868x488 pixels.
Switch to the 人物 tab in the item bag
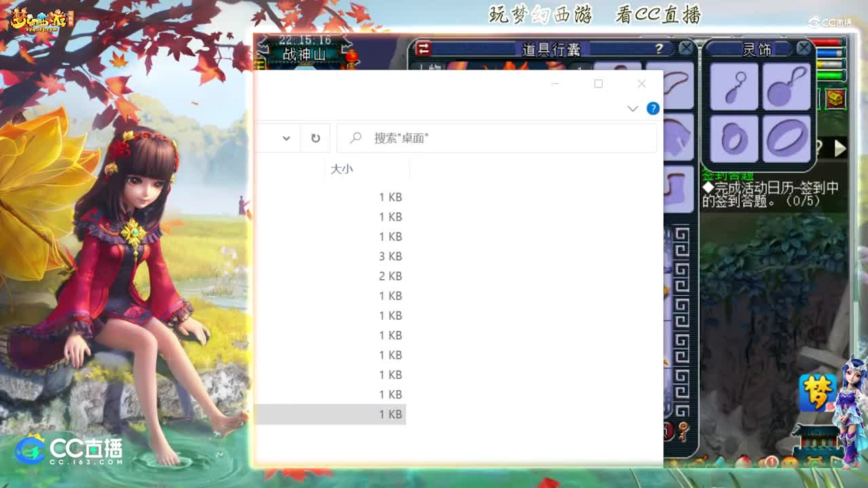[425, 68]
